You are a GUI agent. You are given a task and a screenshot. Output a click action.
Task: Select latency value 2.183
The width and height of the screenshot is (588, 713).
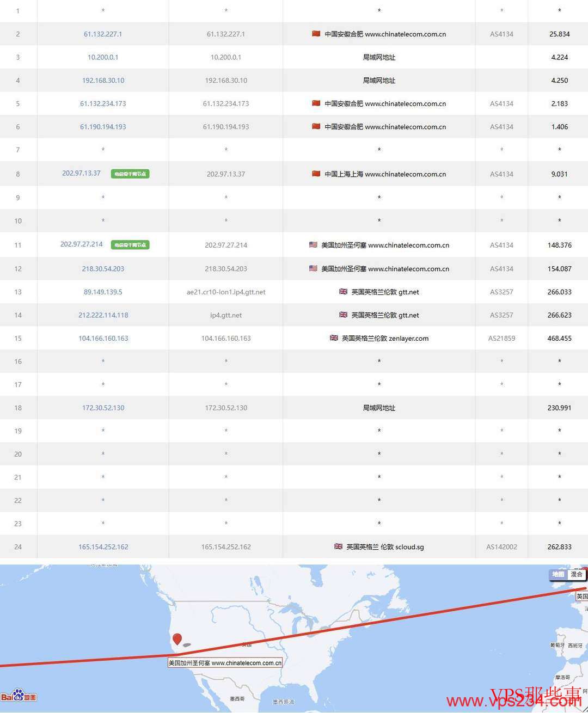coord(559,103)
